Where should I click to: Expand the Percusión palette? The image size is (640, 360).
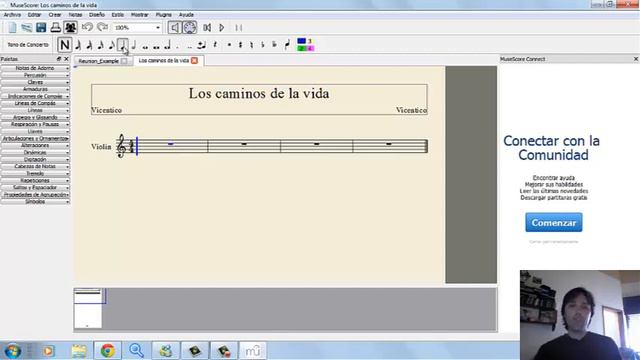[x=35, y=75]
